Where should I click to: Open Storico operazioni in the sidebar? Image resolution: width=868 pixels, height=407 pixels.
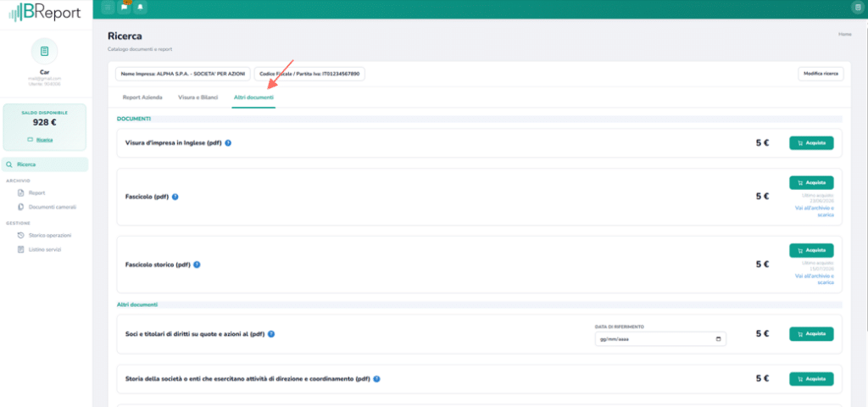(50, 236)
